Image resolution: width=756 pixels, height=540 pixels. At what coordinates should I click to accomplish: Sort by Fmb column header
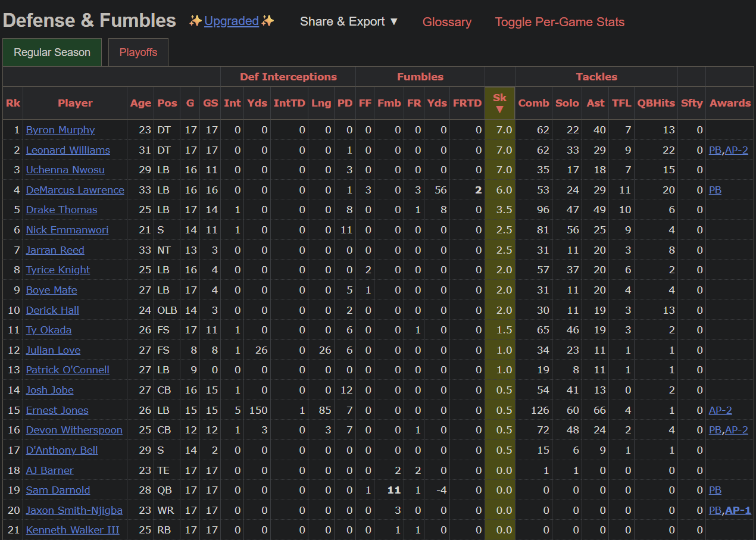coord(389,103)
